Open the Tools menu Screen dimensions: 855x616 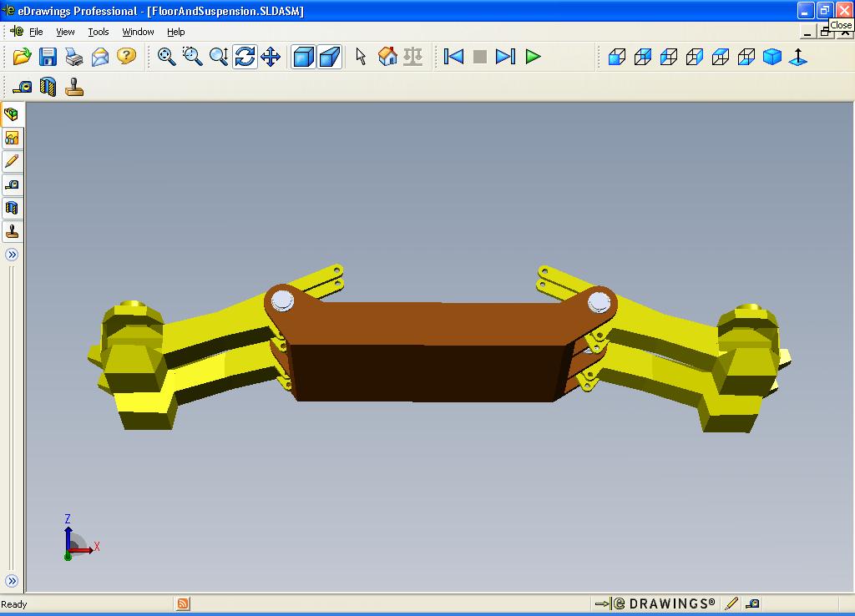click(99, 33)
